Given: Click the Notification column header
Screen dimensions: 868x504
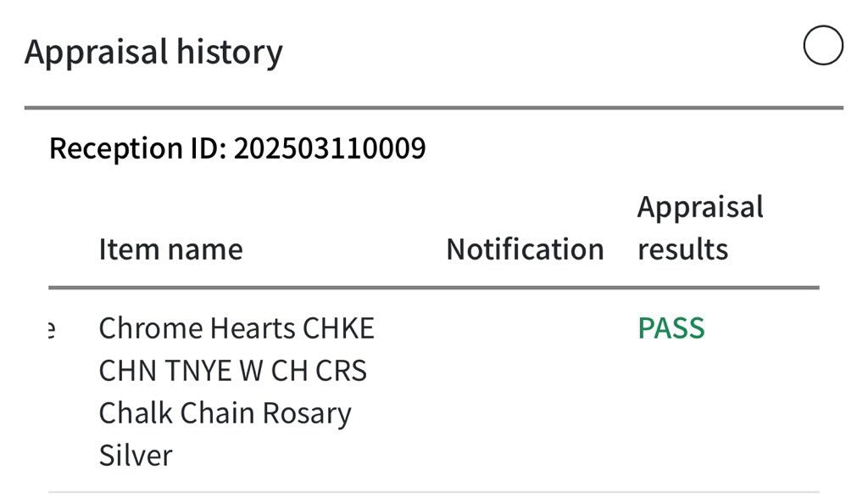Looking at the screenshot, I should [525, 249].
